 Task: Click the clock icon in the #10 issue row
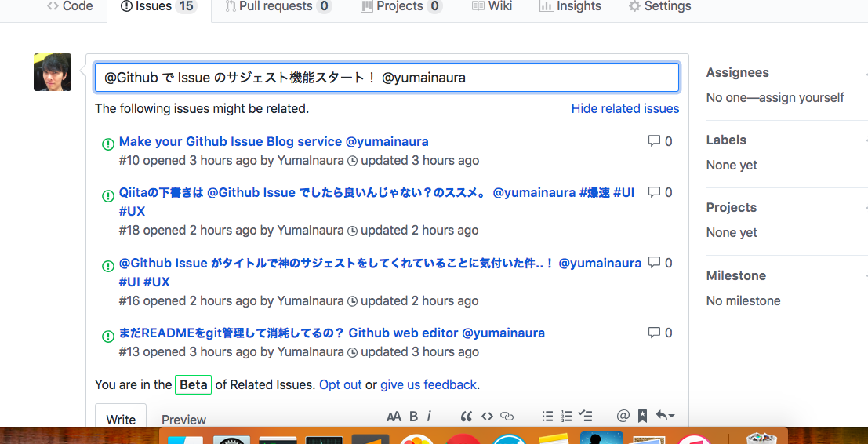[x=352, y=161]
